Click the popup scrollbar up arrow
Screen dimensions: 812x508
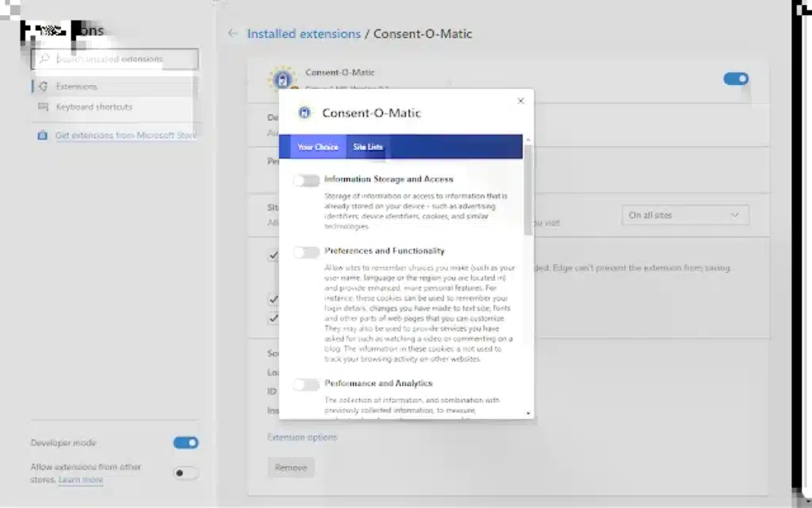(528, 140)
